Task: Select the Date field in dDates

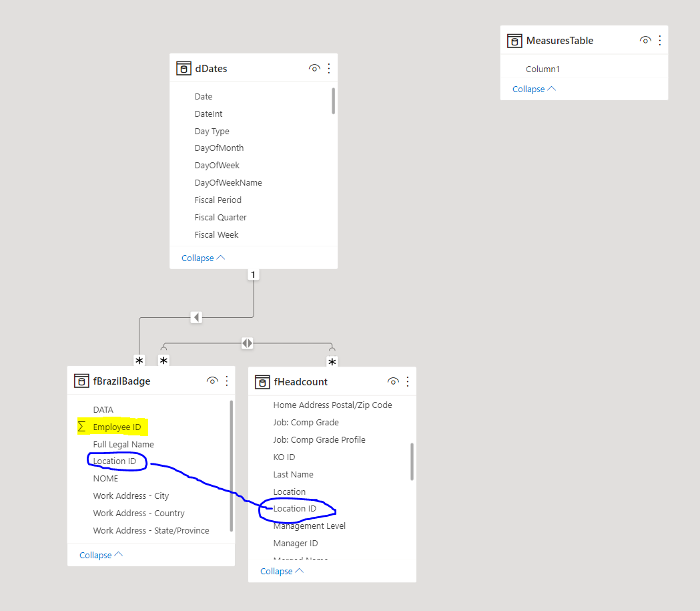Action: 204,96
